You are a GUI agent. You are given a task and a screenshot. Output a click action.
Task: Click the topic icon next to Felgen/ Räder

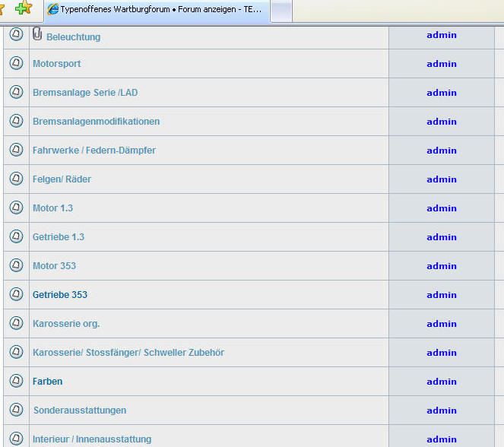pyautogui.click(x=16, y=179)
